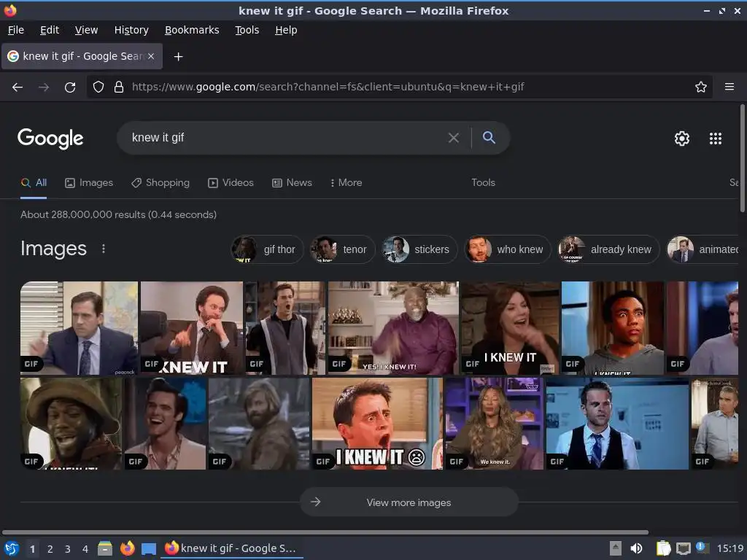
Task: Open the 'We knew it.' GIF thumbnail
Action: pyautogui.click(x=495, y=424)
